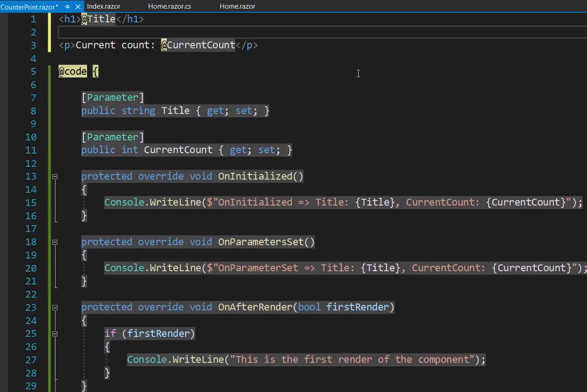Click the 'bool' keyword in OnAfterRender signature
Screen dimensions: 587x392
(x=309, y=307)
